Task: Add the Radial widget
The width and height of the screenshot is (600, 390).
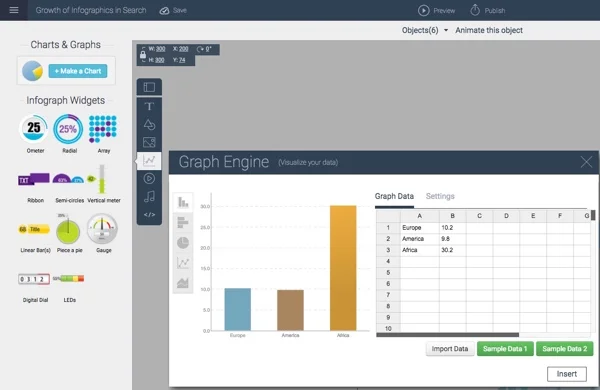Action: pyautogui.click(x=68, y=129)
